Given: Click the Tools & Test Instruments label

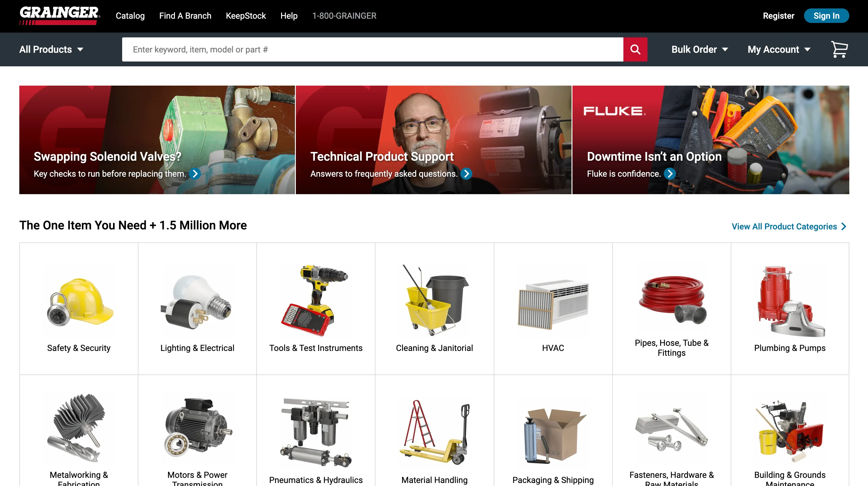Looking at the screenshot, I should coord(316,348).
